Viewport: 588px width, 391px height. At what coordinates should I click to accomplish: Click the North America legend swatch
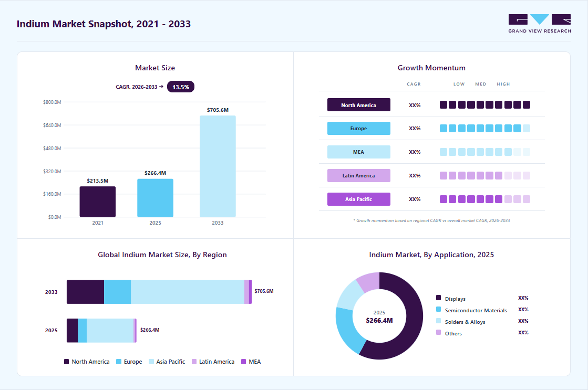click(66, 362)
